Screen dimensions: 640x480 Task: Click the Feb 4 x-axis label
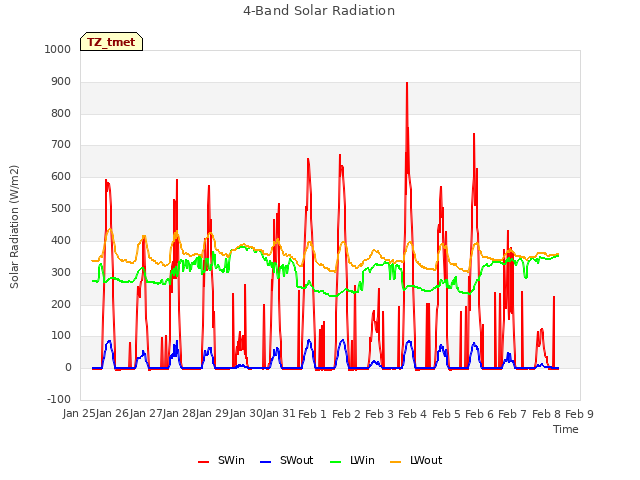412,414
